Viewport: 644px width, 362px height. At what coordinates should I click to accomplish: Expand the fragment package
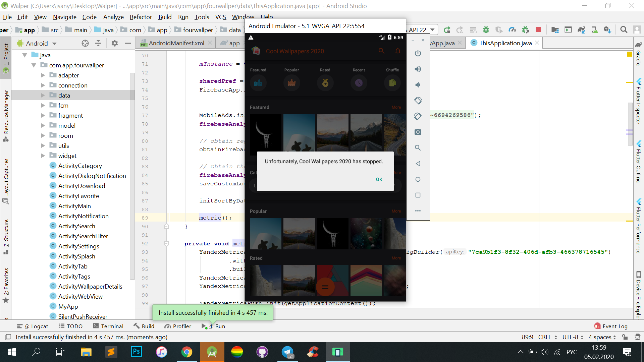point(43,116)
